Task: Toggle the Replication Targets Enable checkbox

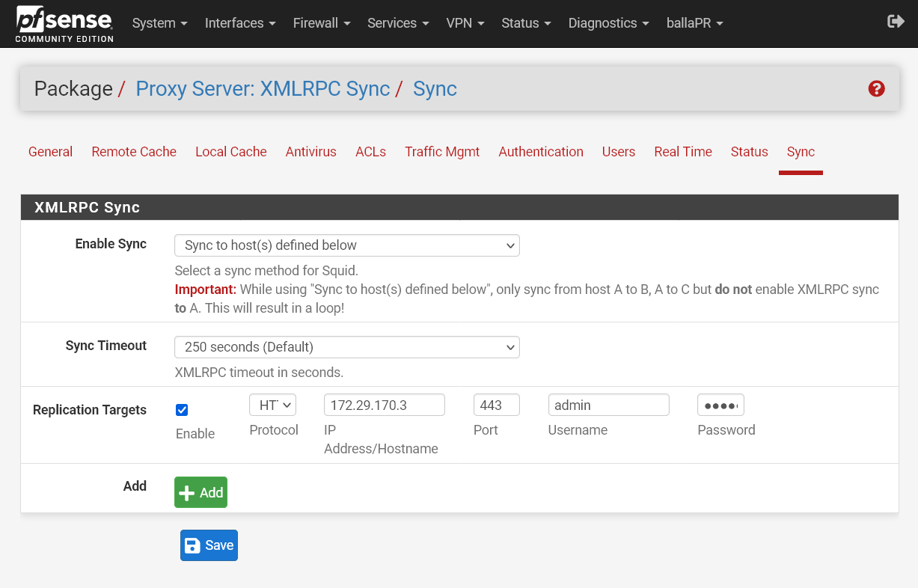Action: click(182, 410)
